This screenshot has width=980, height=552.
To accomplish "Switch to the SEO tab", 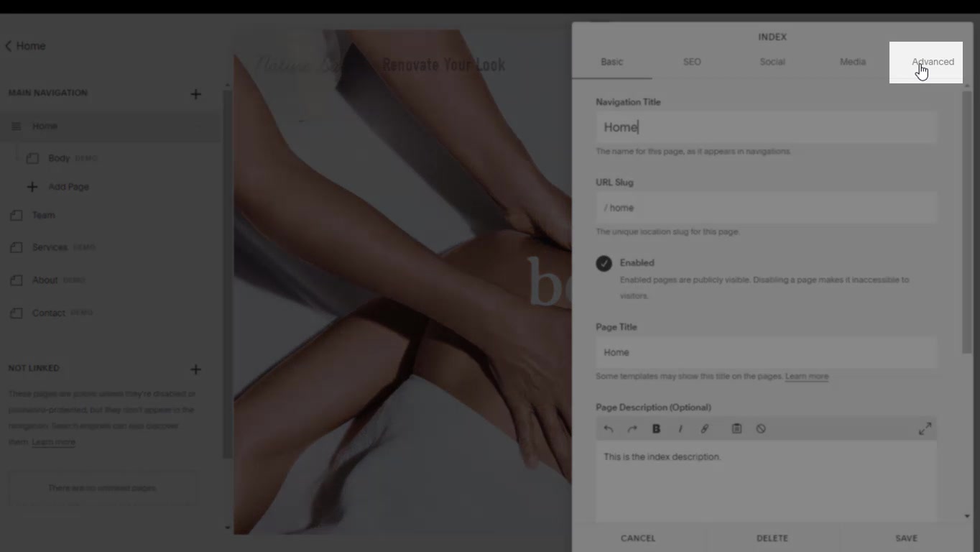I will tap(692, 62).
